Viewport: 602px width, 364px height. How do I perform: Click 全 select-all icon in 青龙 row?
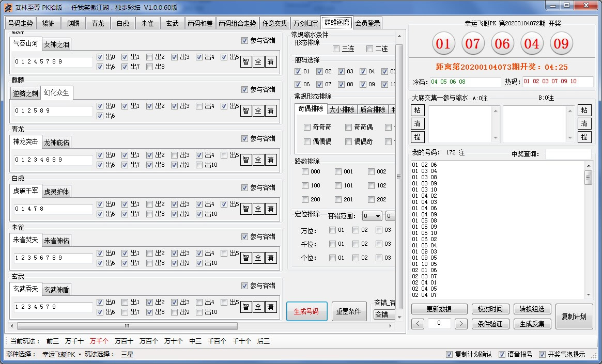point(258,160)
